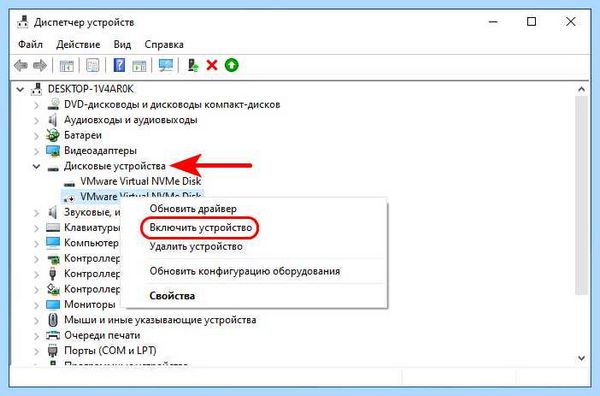Image resolution: width=600 pixels, height=396 pixels.
Task: Expand DVD-дисководы category
Action: coord(37,105)
